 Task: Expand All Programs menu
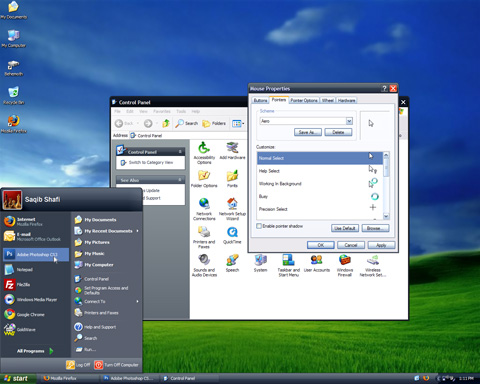coord(35,351)
